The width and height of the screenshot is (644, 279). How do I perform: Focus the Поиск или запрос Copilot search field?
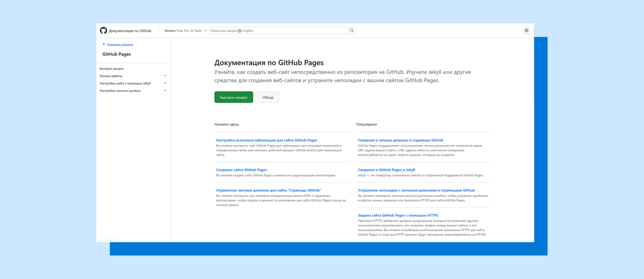click(x=278, y=31)
